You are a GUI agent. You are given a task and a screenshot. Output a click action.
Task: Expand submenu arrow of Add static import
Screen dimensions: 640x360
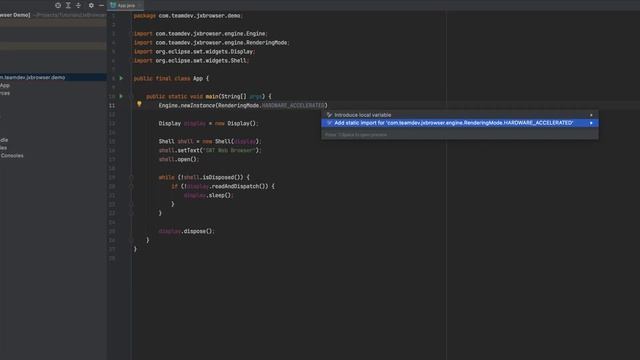click(x=591, y=123)
